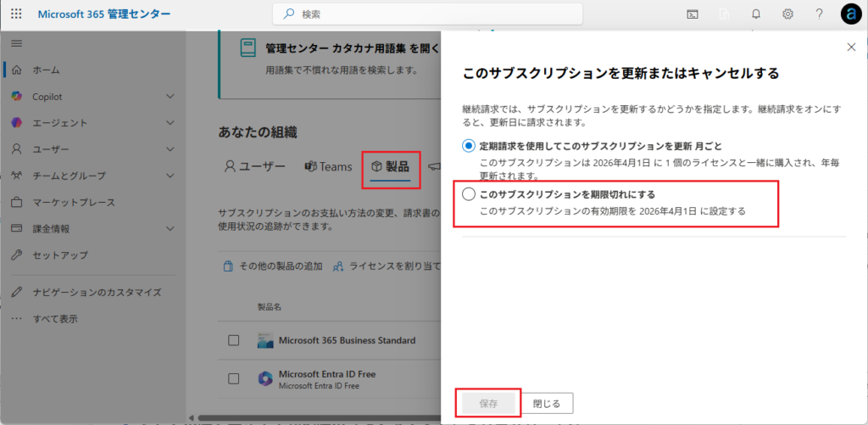Click the glossary book icon
868x425 pixels.
(x=248, y=48)
